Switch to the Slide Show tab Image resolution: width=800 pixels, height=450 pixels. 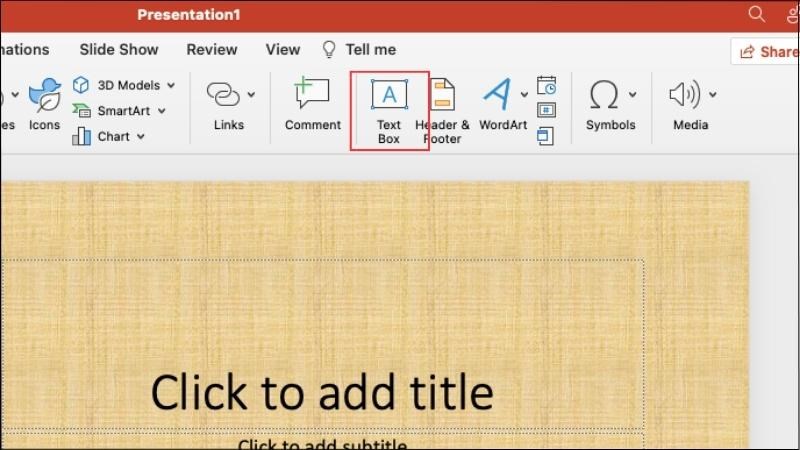[x=119, y=49]
